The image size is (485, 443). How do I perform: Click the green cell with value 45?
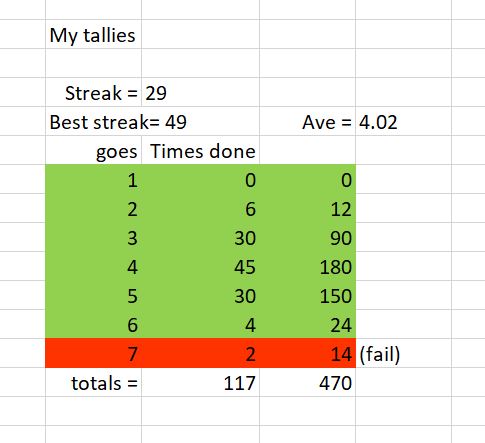coord(200,266)
